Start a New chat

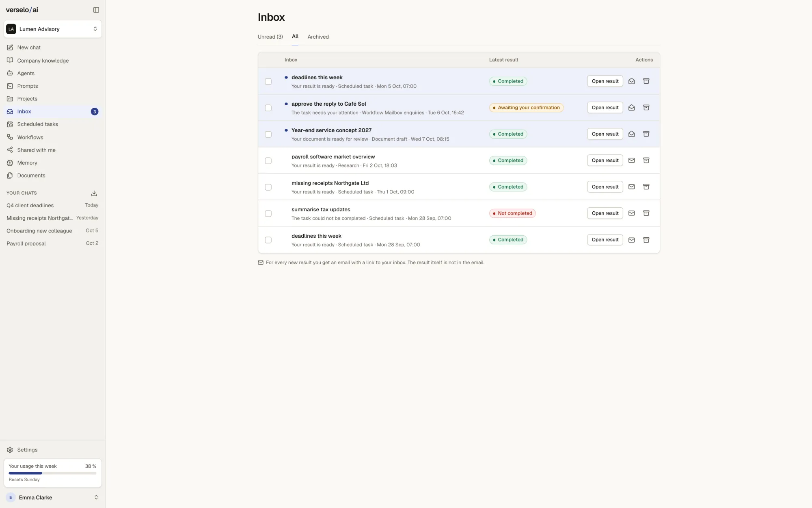pyautogui.click(x=53, y=48)
